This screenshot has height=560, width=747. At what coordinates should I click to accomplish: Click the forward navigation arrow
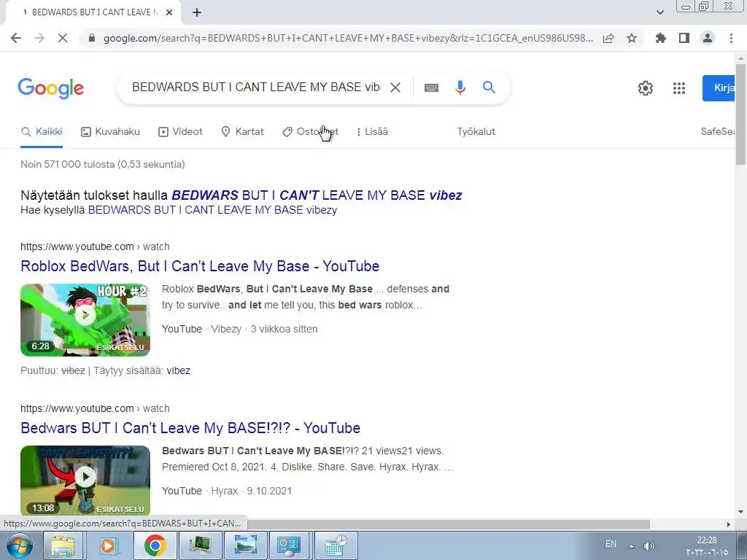(39, 38)
